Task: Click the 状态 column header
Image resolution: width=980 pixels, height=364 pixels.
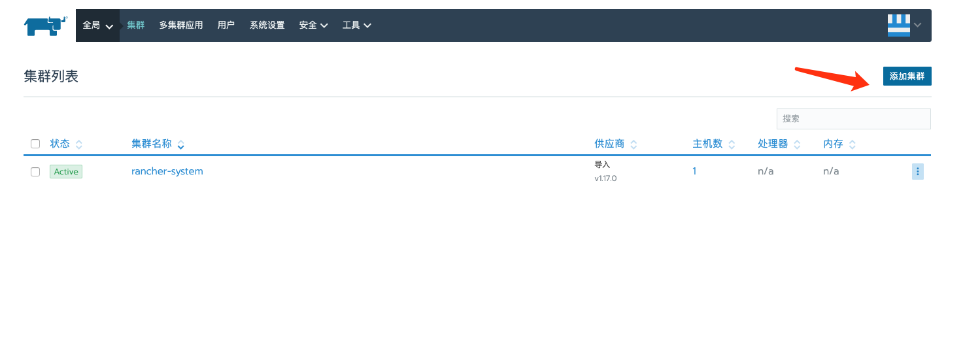Action: [x=59, y=144]
